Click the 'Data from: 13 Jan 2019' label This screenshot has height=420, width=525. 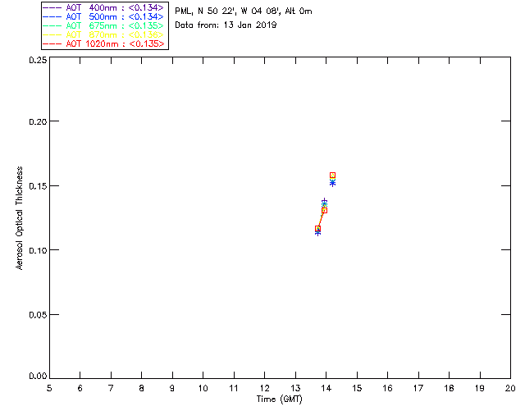click(x=226, y=25)
